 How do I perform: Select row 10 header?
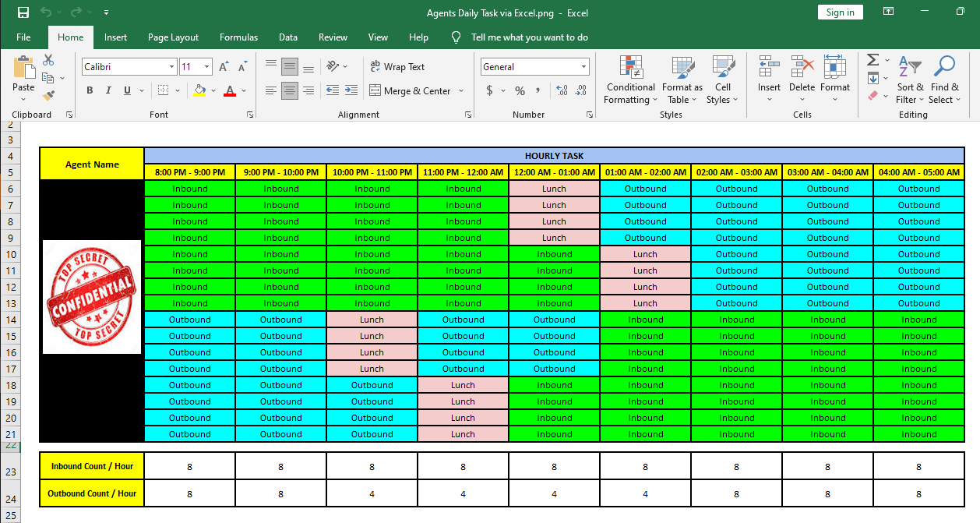[x=10, y=254]
